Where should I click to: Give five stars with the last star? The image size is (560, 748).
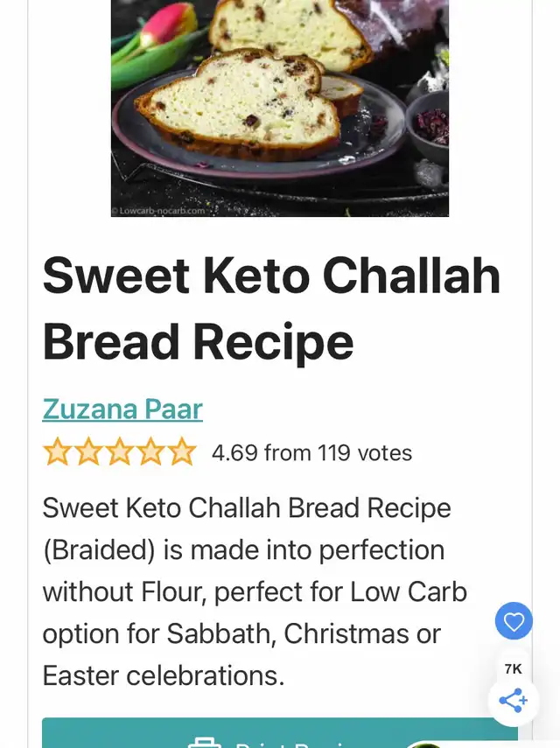click(x=182, y=451)
